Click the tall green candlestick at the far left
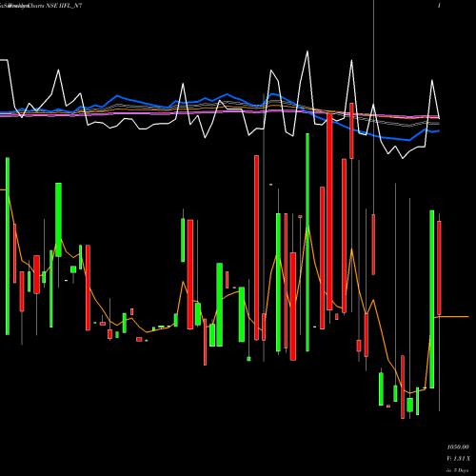Screen dimensions: 476x476 [x=8, y=246]
